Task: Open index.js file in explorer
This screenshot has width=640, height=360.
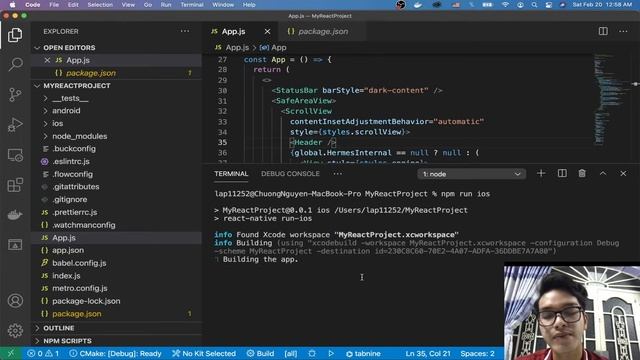Action: point(116,276)
